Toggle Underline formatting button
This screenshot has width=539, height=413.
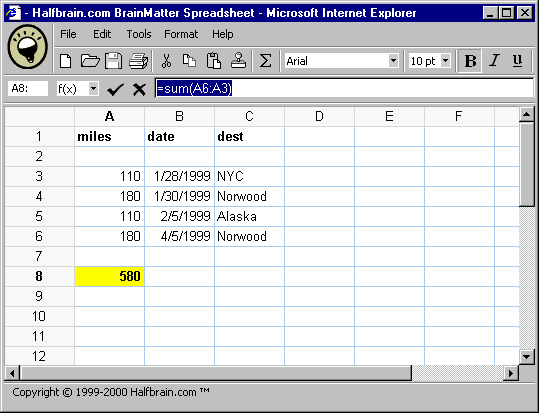pyautogui.click(x=517, y=61)
